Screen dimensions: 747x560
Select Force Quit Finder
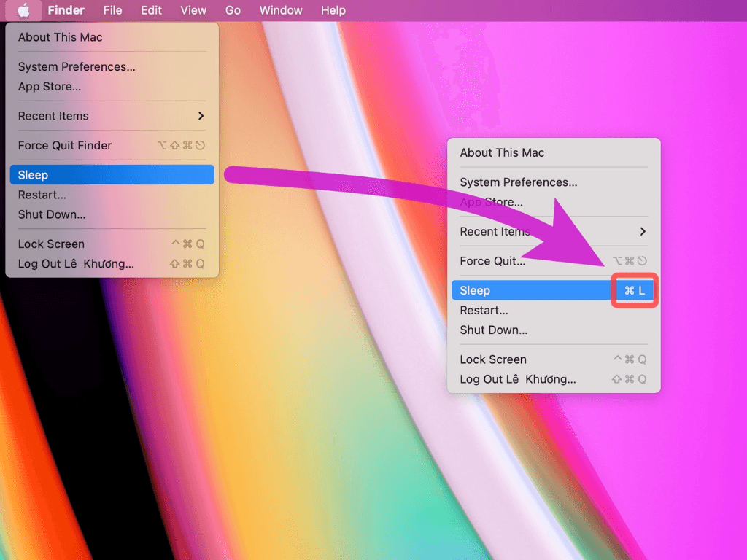click(65, 145)
